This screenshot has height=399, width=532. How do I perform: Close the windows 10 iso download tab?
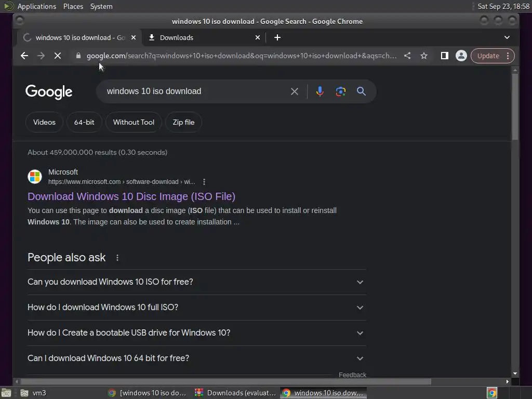[134, 37]
